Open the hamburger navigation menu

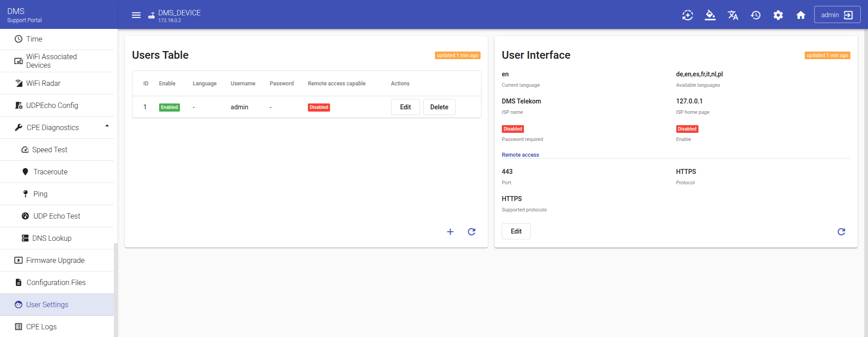[x=136, y=15]
